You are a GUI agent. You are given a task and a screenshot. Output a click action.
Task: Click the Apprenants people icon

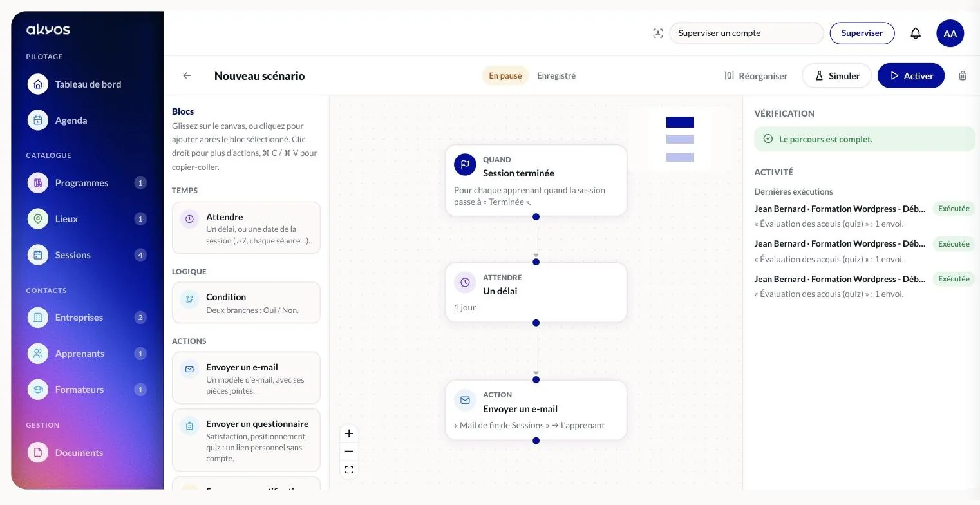[x=38, y=354]
